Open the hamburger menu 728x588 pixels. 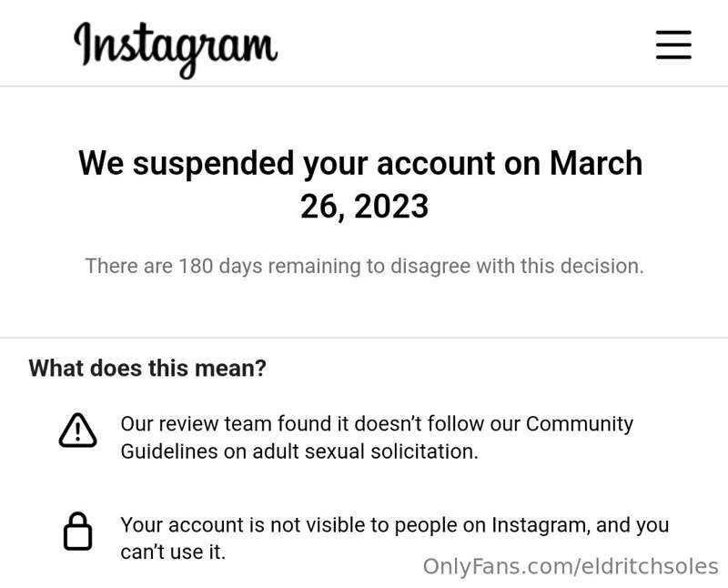[x=673, y=44]
